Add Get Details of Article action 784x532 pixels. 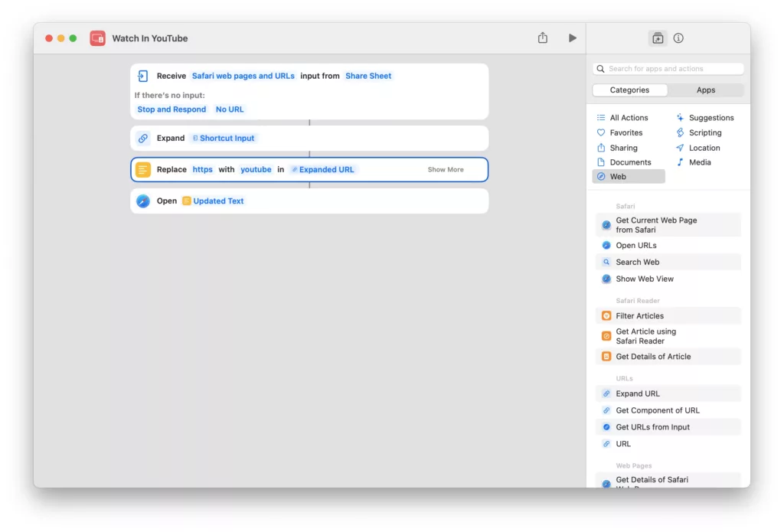pyautogui.click(x=668, y=357)
